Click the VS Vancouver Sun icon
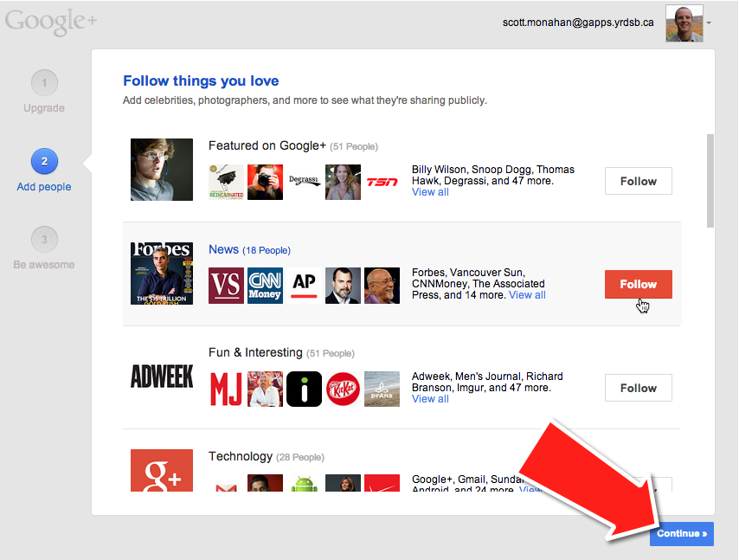This screenshot has width=739, height=560. 226,286
